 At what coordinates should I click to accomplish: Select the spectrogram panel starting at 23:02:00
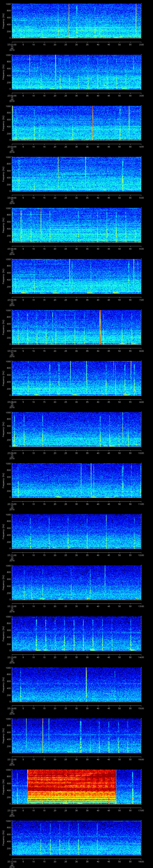(77, 72)
